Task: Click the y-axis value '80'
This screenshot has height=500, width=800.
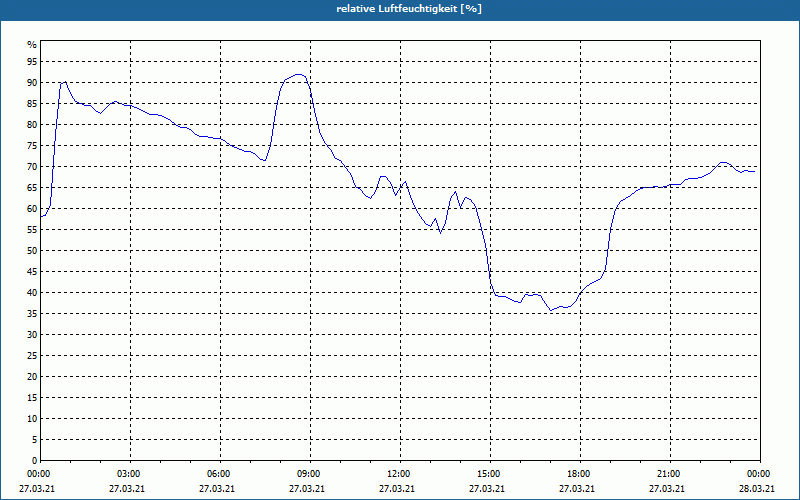Action: coord(32,124)
